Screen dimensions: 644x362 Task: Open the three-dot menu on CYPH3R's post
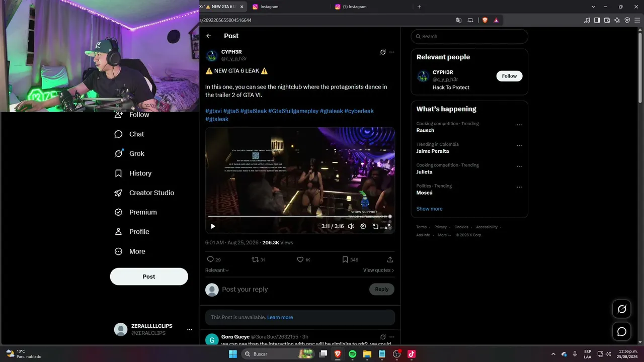pyautogui.click(x=392, y=52)
